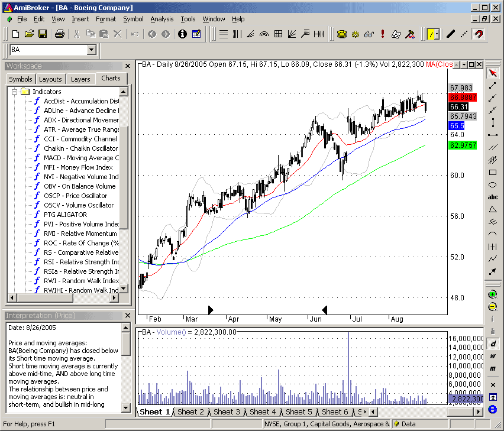Open a file with the folder icon
The height and width of the screenshot is (431, 504).
point(29,34)
